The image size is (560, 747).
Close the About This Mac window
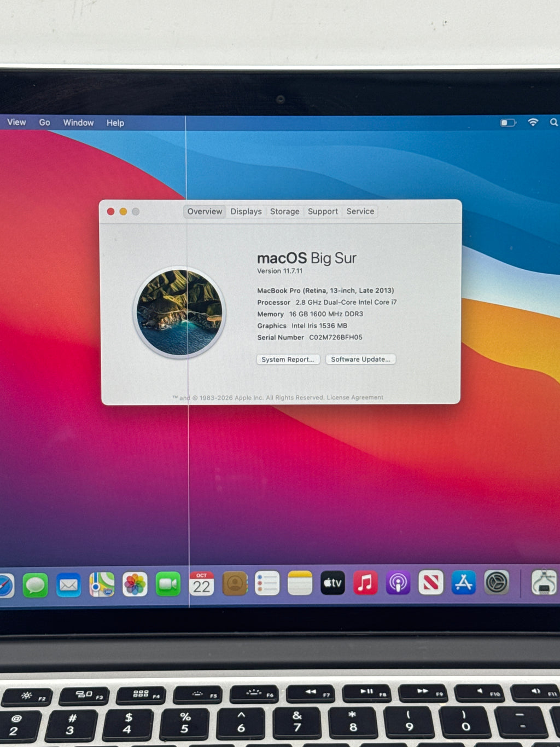tap(110, 212)
